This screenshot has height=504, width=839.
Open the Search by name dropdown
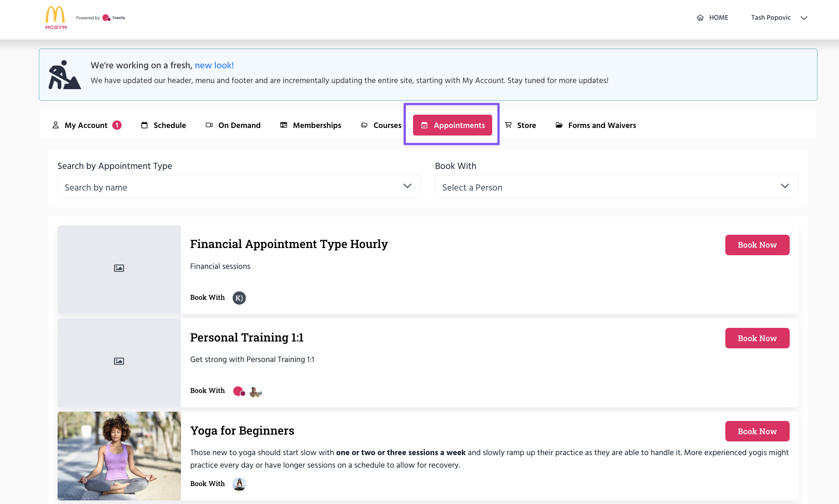(x=239, y=187)
